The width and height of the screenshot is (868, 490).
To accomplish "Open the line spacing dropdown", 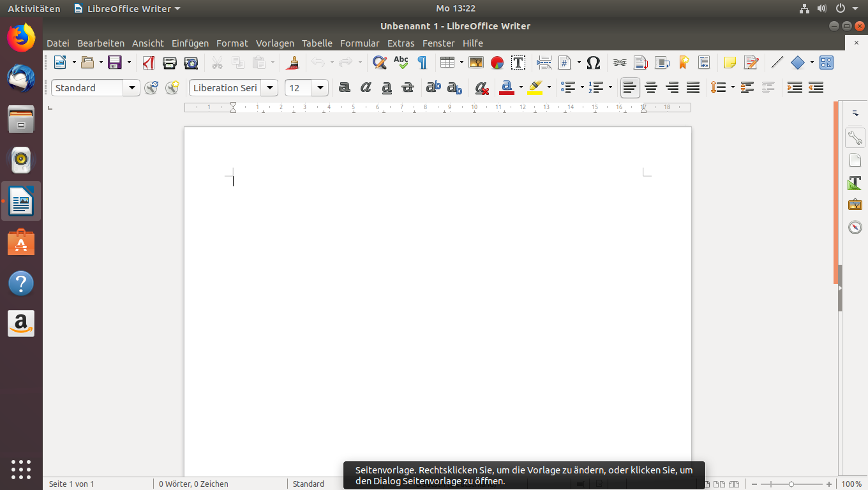I will pos(733,87).
